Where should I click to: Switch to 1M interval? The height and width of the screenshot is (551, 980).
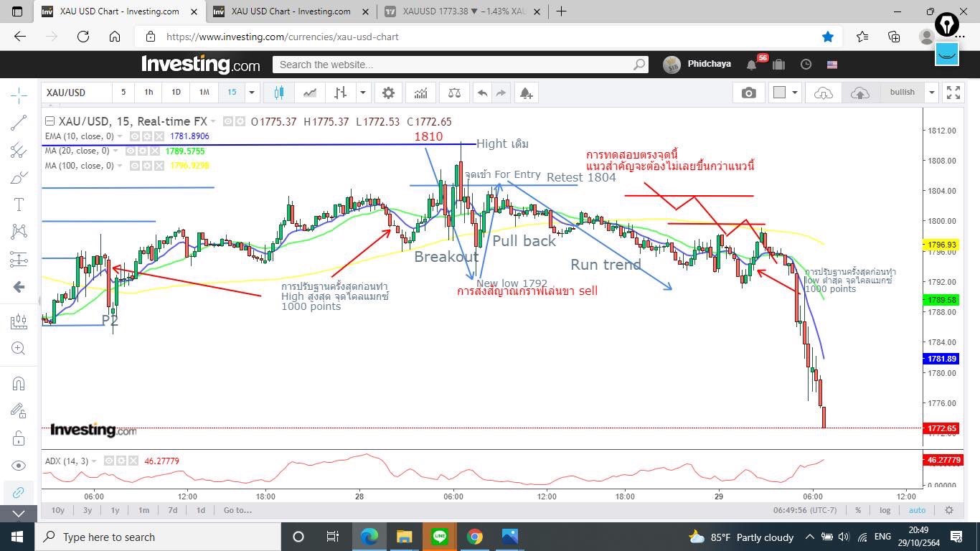tap(204, 93)
